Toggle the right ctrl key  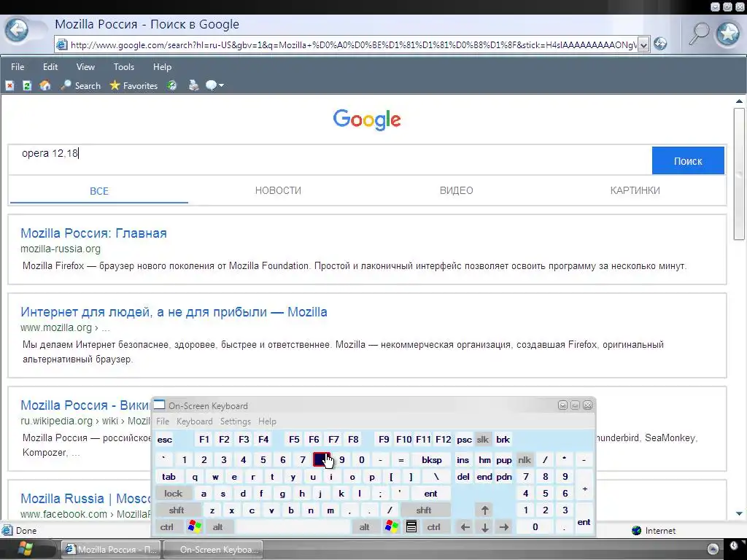433,527
